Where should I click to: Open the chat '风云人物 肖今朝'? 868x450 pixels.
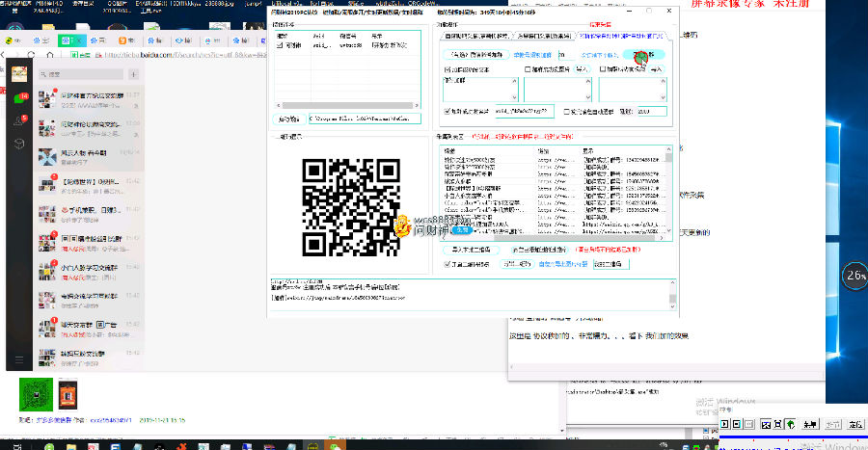tap(89, 157)
